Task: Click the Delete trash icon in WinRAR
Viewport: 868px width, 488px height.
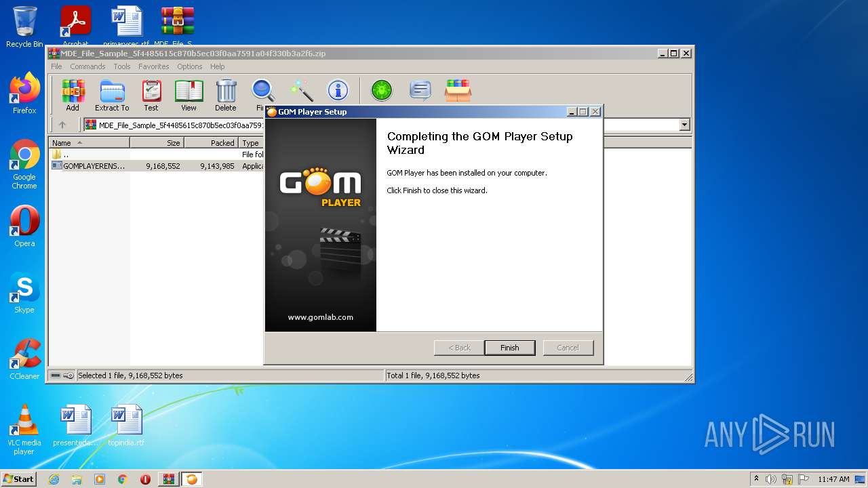Action: (226, 95)
